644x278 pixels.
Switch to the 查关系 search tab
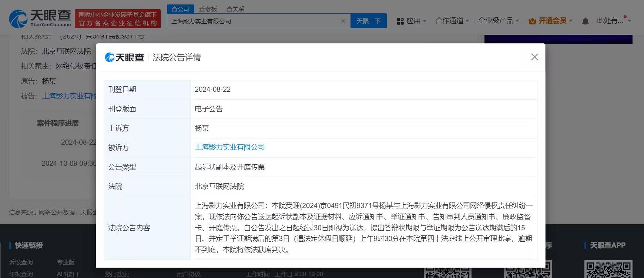(235, 9)
